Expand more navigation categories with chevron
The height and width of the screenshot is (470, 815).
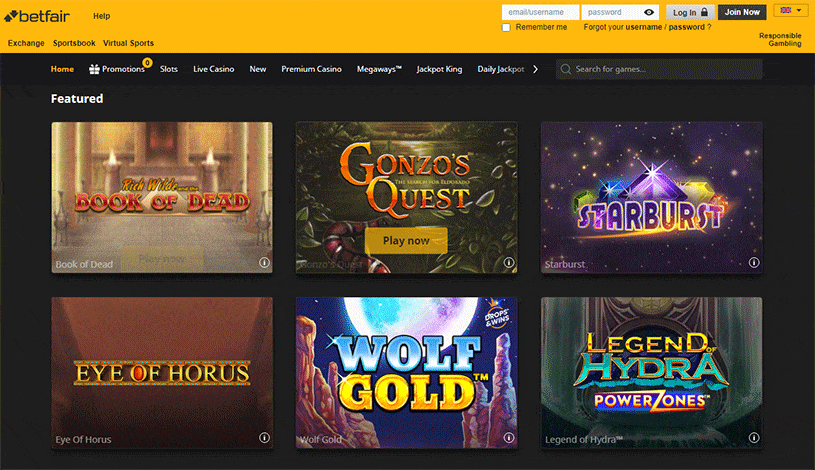(x=535, y=69)
